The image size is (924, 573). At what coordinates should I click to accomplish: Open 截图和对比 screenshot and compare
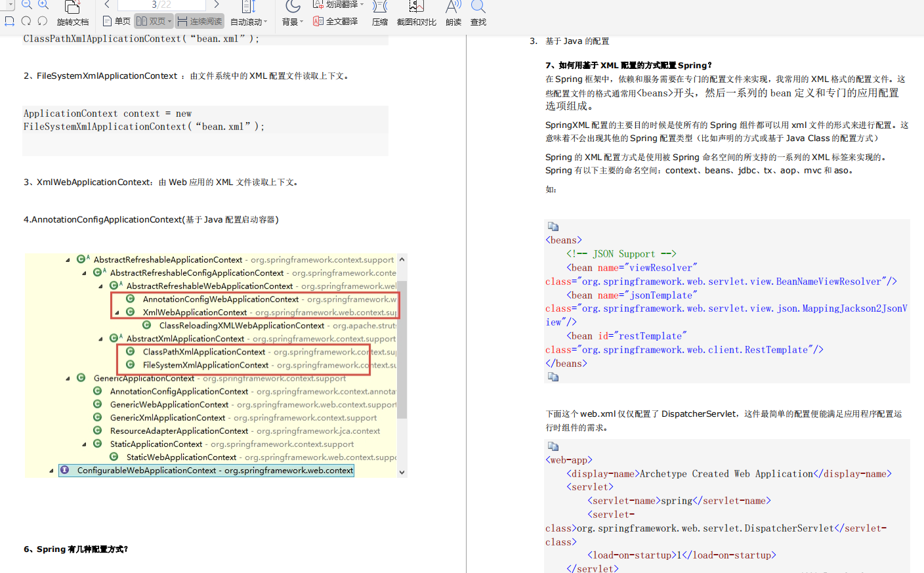pyautogui.click(x=416, y=14)
